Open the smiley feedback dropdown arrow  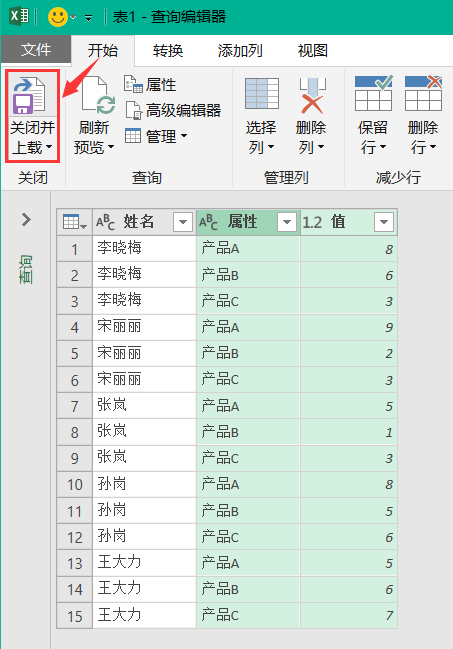pyautogui.click(x=73, y=17)
